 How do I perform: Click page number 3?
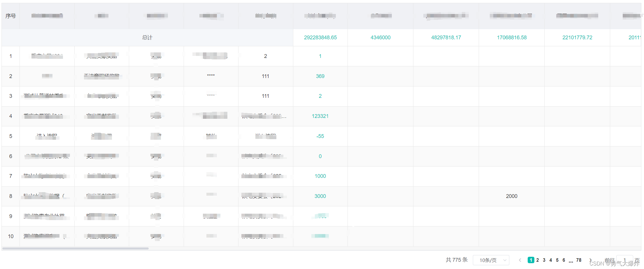(544, 260)
